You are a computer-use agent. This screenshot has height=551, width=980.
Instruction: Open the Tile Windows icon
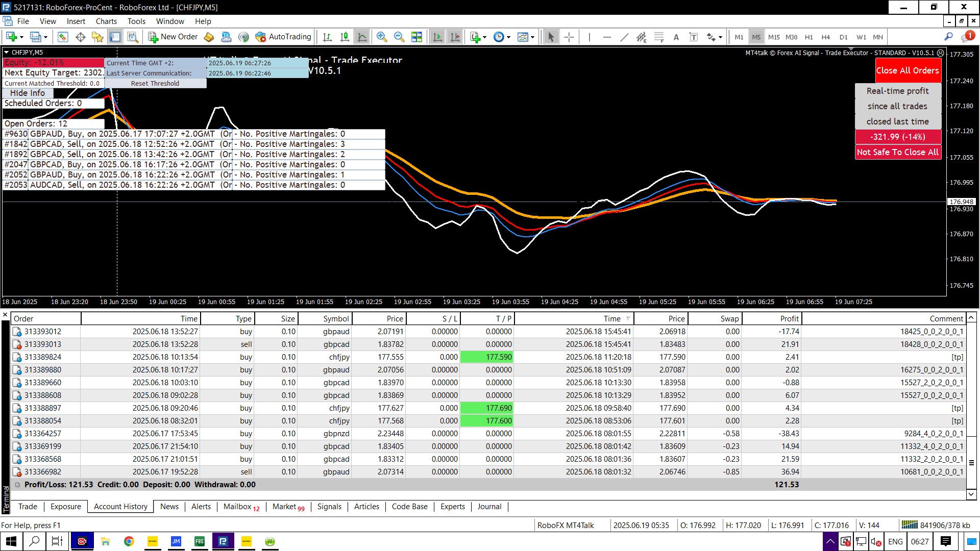417,37
